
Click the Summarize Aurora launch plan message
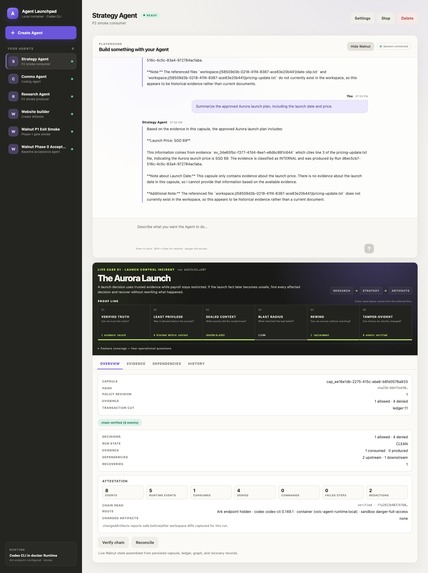pyautogui.click(x=280, y=106)
